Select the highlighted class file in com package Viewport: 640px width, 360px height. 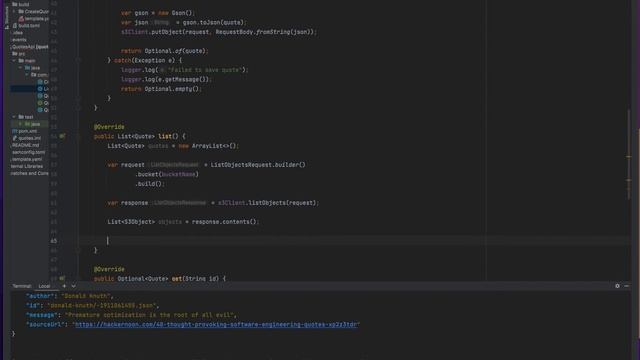tap(29, 89)
